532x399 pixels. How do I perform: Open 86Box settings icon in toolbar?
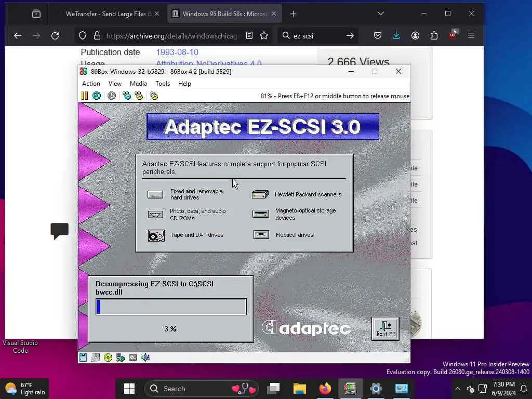pyautogui.click(x=154, y=96)
